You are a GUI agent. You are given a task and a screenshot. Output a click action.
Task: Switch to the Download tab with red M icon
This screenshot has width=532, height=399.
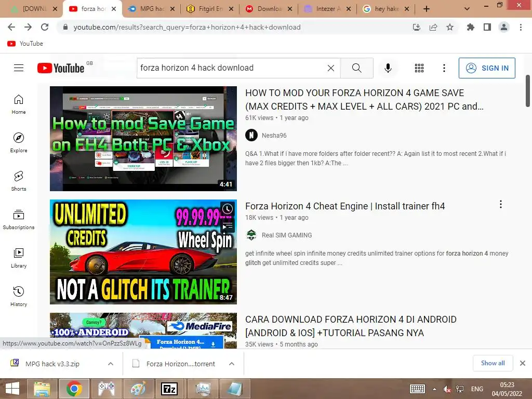point(269,9)
